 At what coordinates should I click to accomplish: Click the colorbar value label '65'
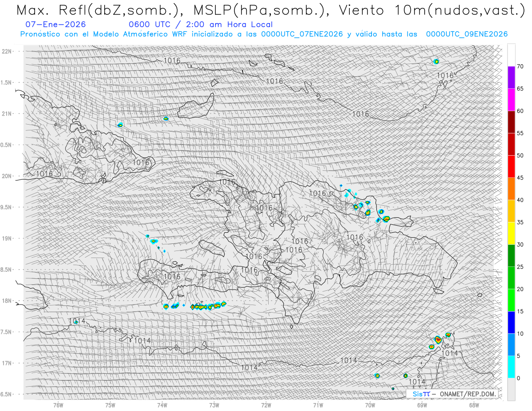coord(520,89)
